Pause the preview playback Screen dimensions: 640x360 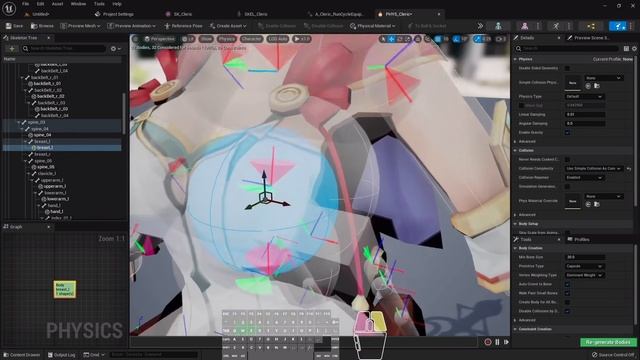coord(497,342)
